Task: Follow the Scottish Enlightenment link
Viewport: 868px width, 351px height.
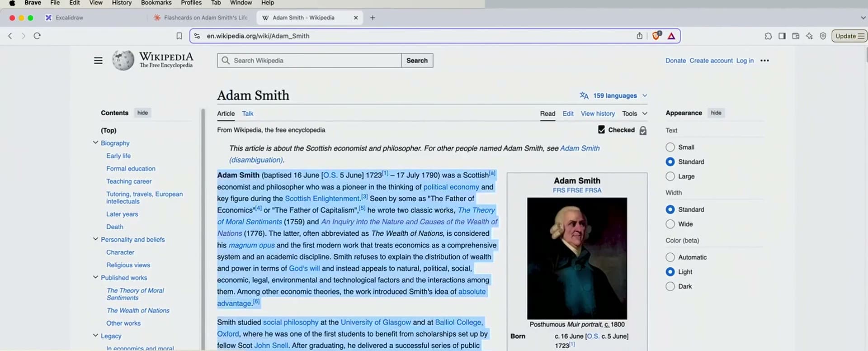Action: pos(322,199)
